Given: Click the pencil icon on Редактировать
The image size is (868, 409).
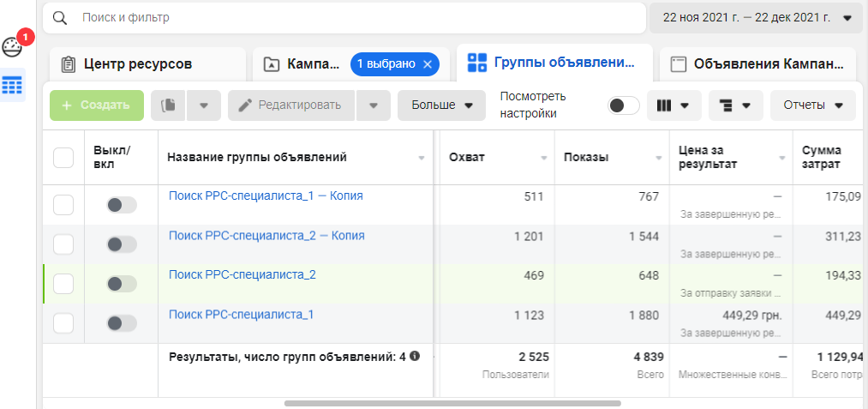Looking at the screenshot, I should [x=246, y=105].
